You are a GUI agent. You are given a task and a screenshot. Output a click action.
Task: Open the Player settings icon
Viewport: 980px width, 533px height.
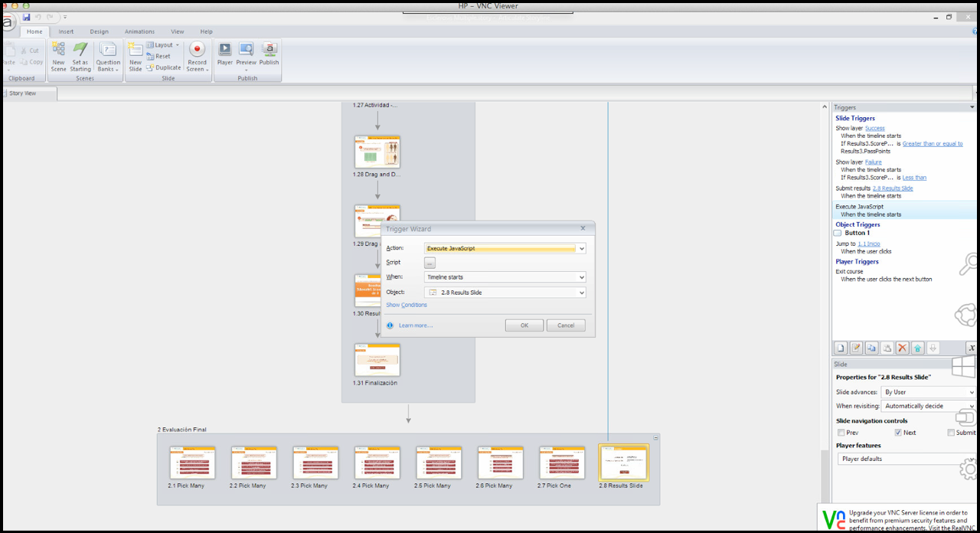tap(225, 50)
